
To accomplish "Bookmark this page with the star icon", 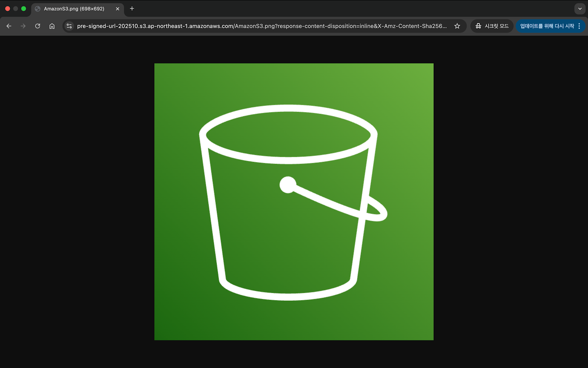I will [457, 26].
